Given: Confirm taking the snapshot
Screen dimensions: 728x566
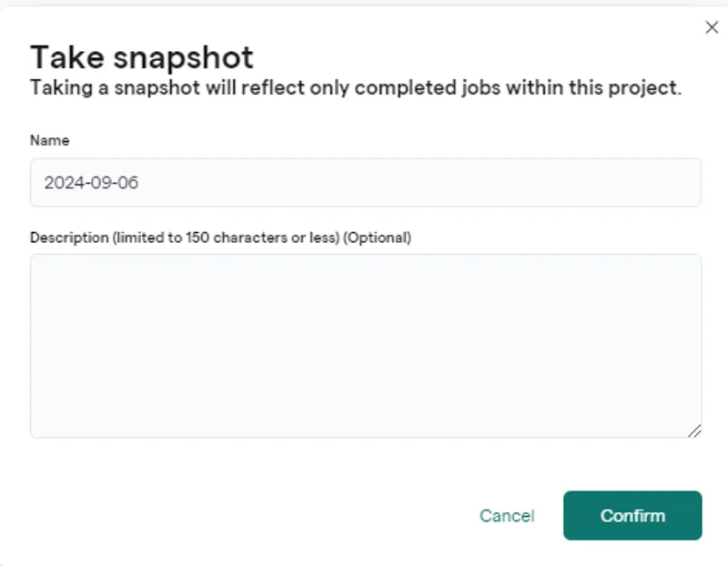Looking at the screenshot, I should pos(632,516).
